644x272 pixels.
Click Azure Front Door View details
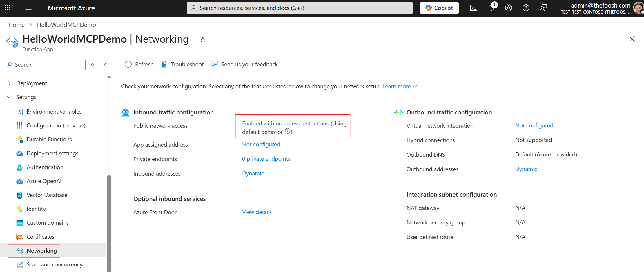coord(257,212)
